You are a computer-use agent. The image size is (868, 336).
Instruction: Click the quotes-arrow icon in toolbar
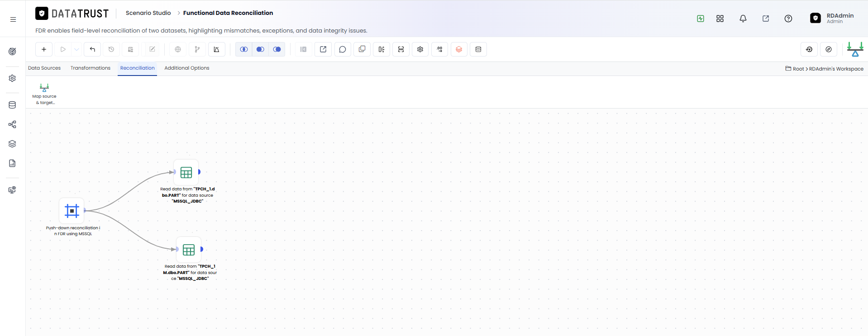pyautogui.click(x=440, y=49)
